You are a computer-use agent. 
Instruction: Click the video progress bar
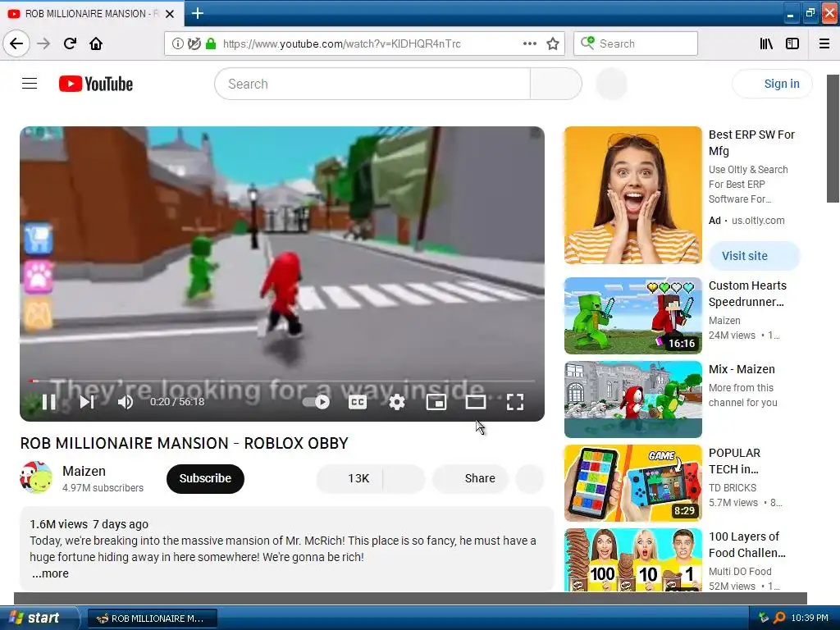point(282,381)
